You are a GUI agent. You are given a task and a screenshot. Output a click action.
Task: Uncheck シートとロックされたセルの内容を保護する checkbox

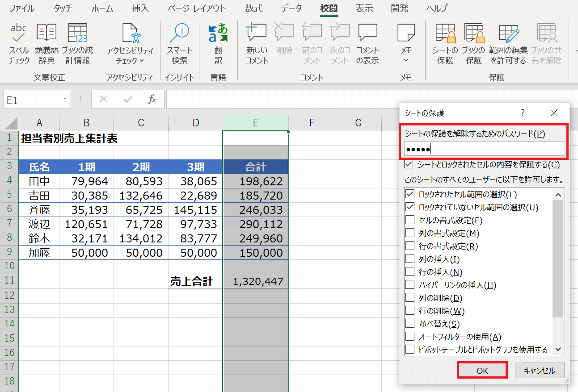(409, 165)
